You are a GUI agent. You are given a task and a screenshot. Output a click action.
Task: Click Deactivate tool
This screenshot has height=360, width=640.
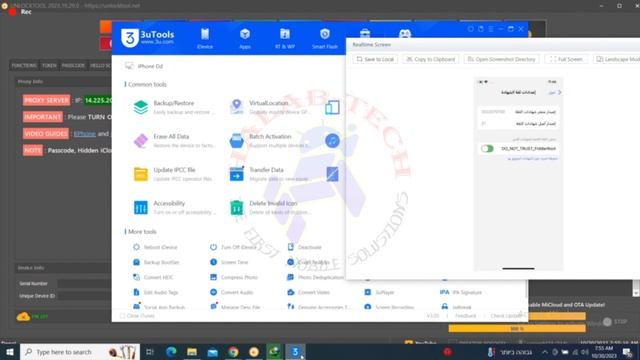point(304,247)
